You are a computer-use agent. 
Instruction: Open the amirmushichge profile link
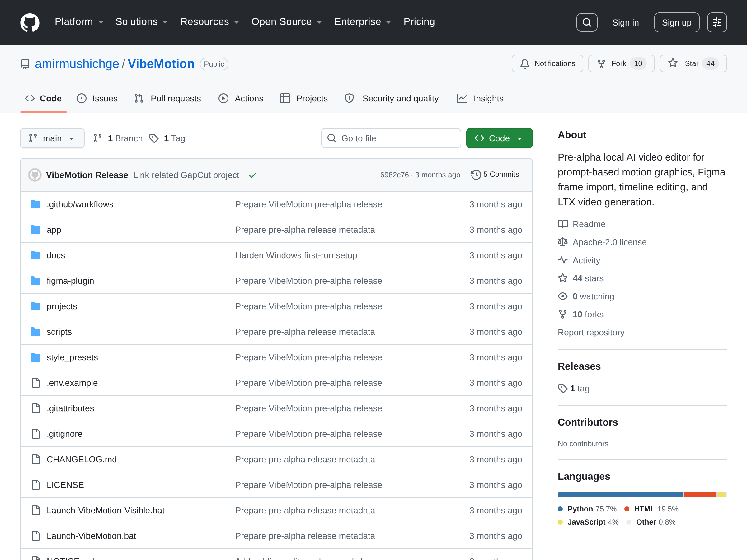click(x=77, y=64)
